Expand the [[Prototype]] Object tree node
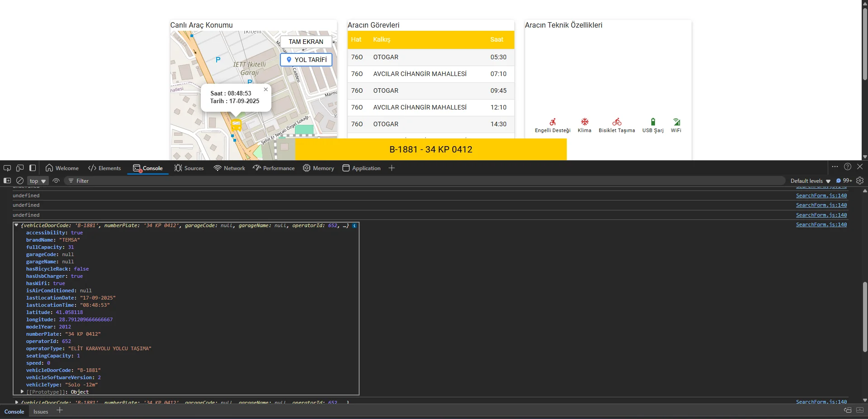Image resolution: width=868 pixels, height=419 pixels. [22, 392]
